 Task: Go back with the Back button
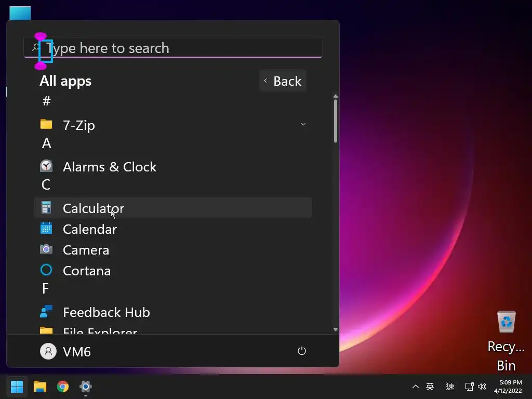click(283, 81)
